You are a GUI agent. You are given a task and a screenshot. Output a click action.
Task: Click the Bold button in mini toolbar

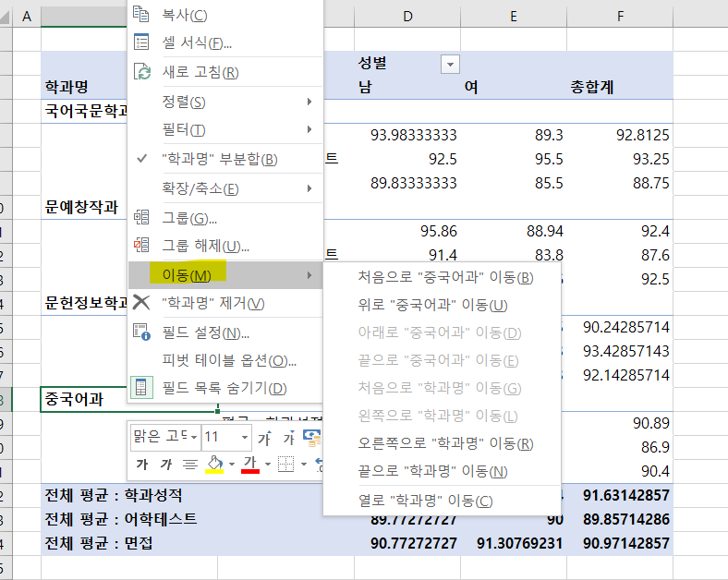point(142,464)
